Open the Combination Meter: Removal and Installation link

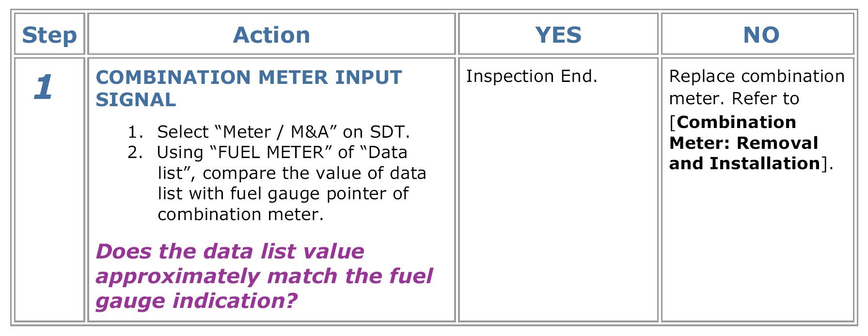point(744,143)
